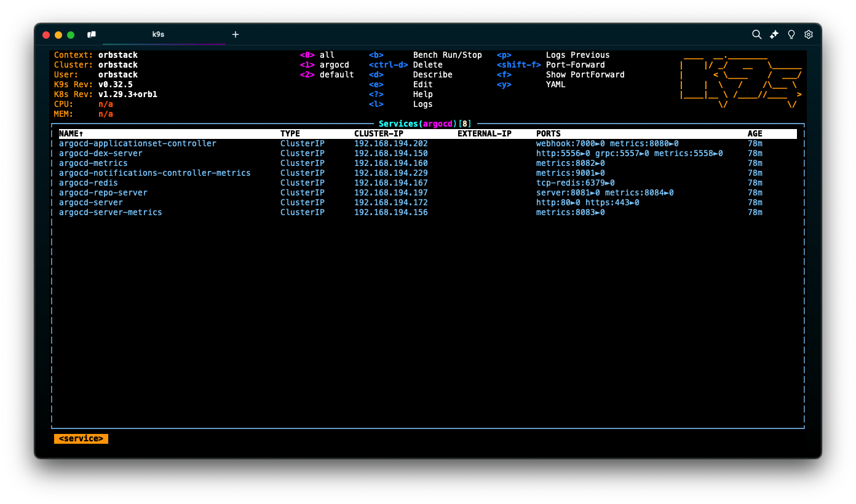This screenshot has height=504, width=856.
Task: Click the Describe command hint
Action: [x=433, y=74]
